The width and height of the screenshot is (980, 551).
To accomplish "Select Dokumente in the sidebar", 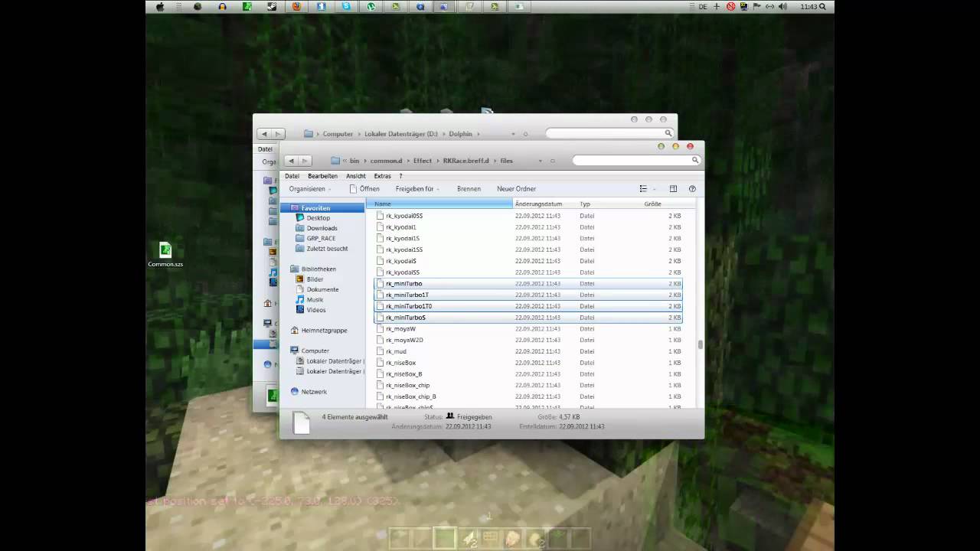I will point(322,289).
